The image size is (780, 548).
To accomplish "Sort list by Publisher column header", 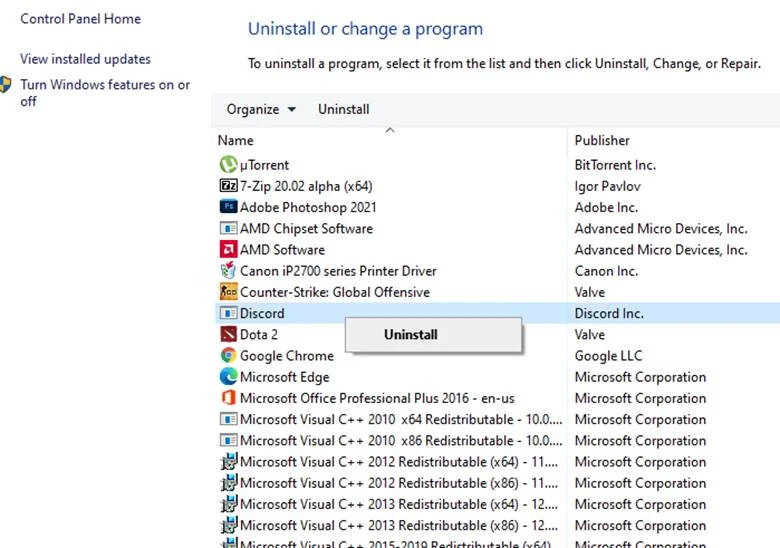I will pos(602,141).
